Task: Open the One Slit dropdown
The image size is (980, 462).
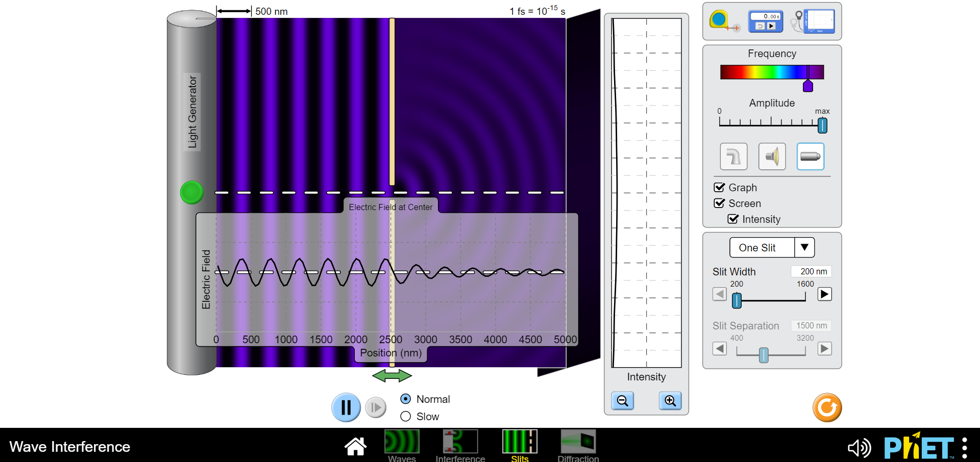Action: point(771,247)
